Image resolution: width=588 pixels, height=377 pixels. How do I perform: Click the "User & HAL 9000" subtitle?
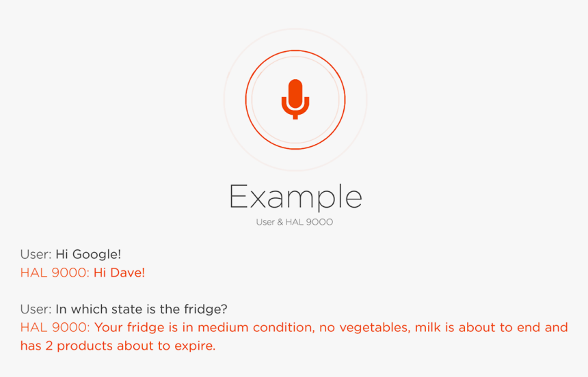(x=295, y=222)
